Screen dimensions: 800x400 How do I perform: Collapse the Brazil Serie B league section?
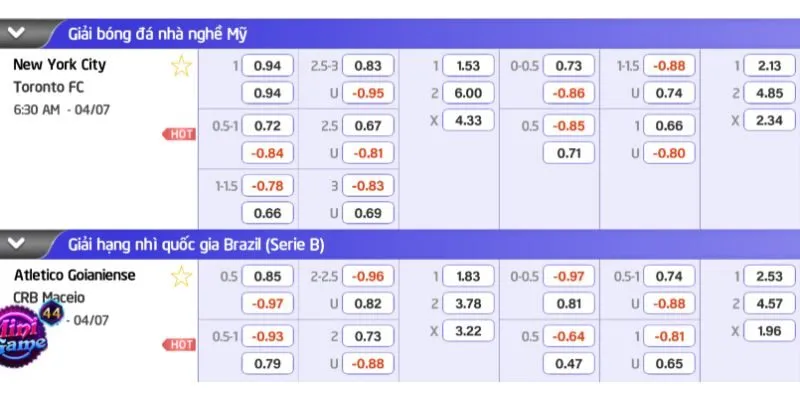tap(16, 244)
